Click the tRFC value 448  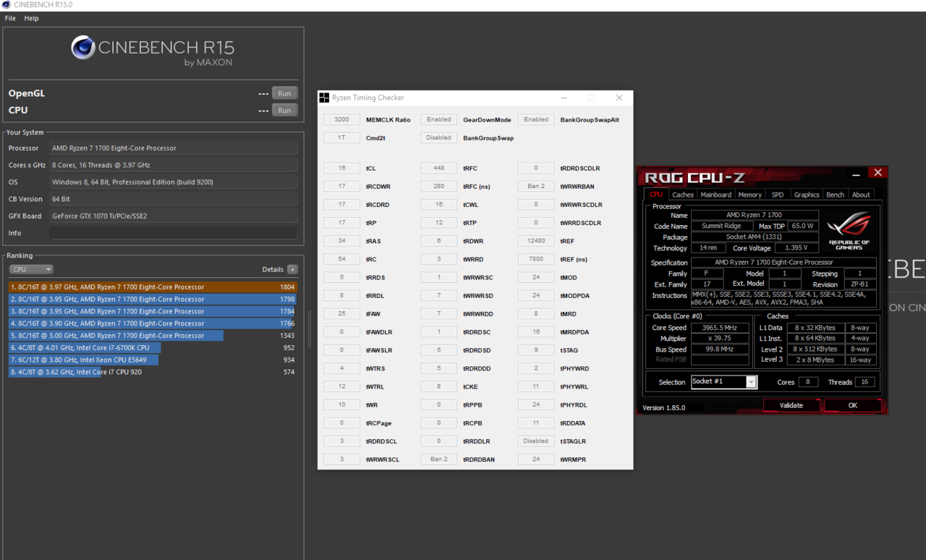tap(438, 168)
